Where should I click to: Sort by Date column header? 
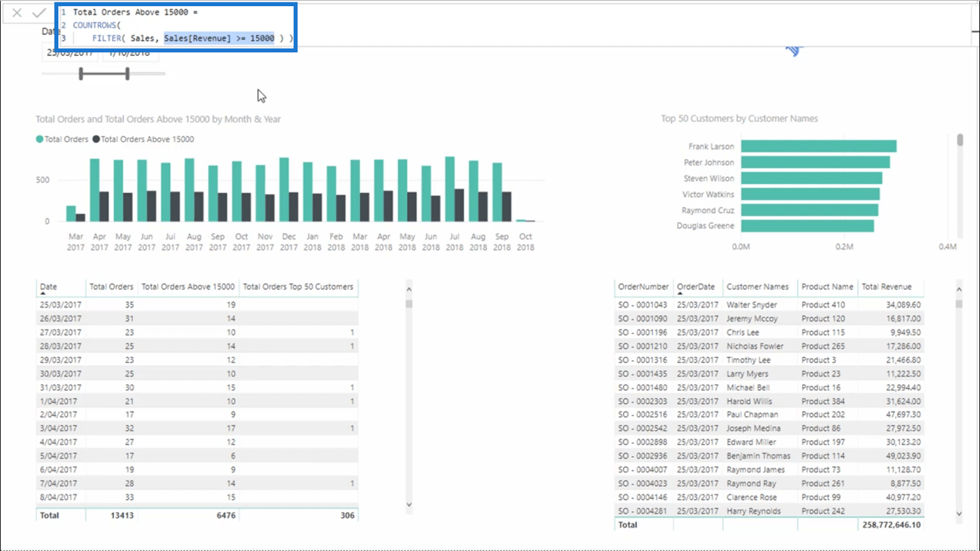tap(48, 287)
